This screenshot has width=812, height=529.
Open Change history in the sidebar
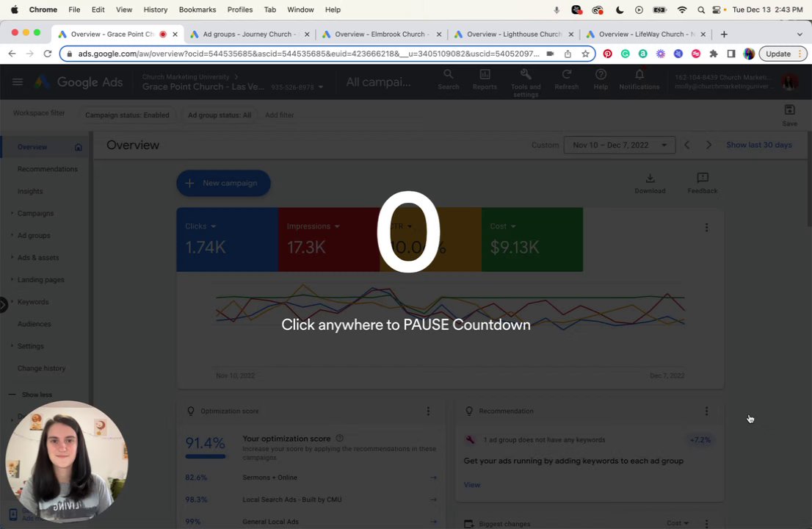41,368
